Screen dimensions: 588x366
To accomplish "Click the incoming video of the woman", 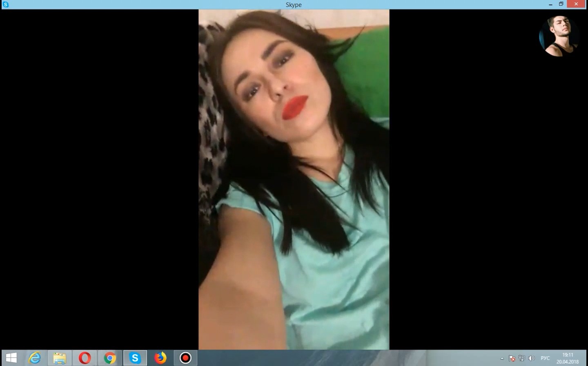I will click(294, 179).
